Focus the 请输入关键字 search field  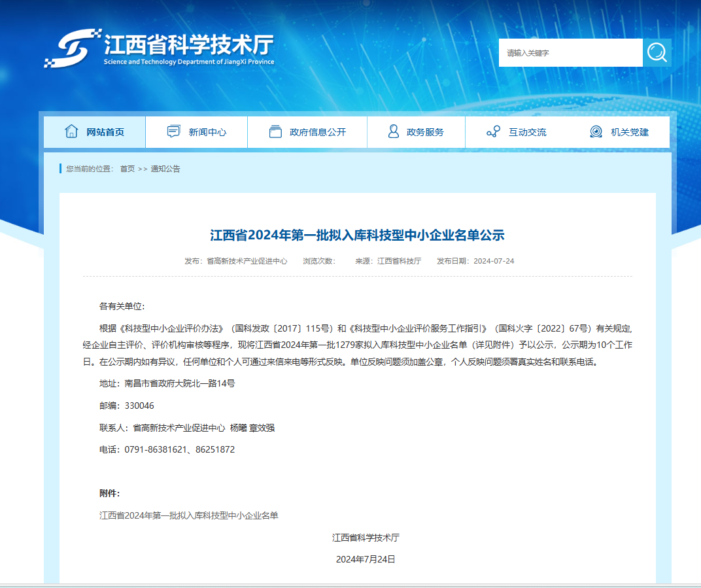570,53
